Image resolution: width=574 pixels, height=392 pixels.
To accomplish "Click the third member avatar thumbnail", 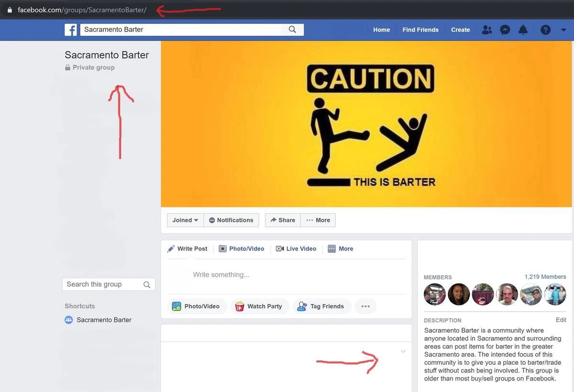I will click(x=483, y=294).
